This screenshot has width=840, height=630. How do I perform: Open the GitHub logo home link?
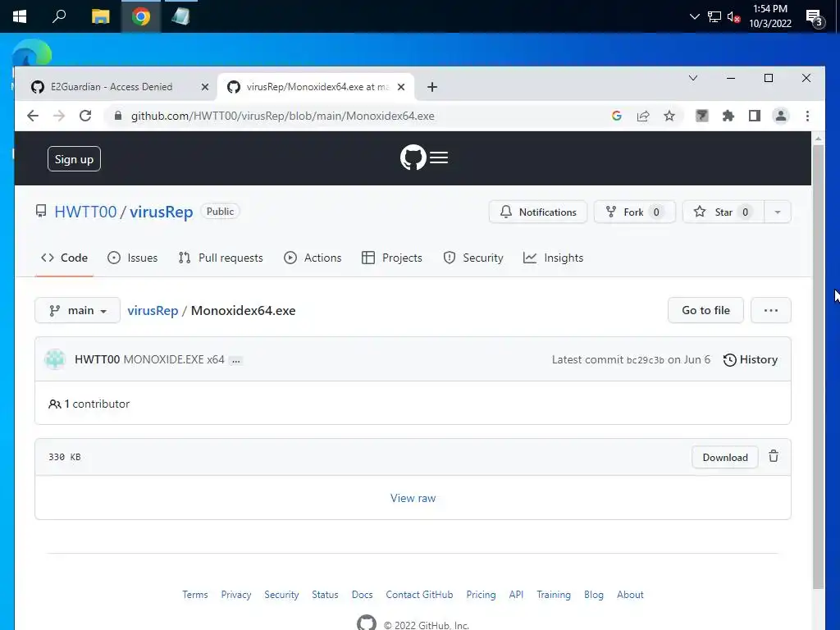[413, 157]
